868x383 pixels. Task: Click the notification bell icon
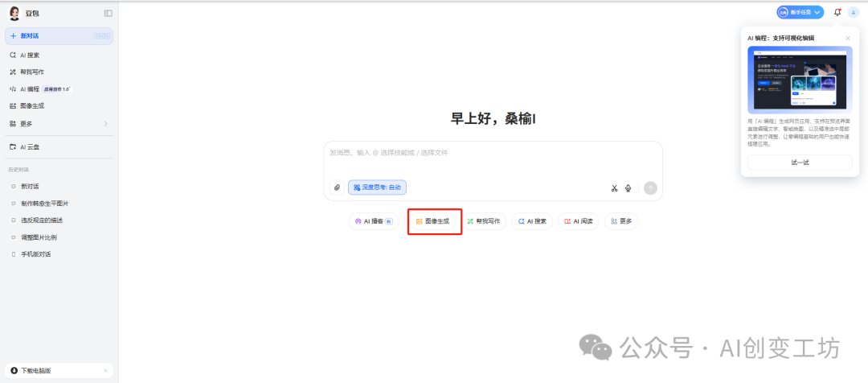tap(837, 12)
